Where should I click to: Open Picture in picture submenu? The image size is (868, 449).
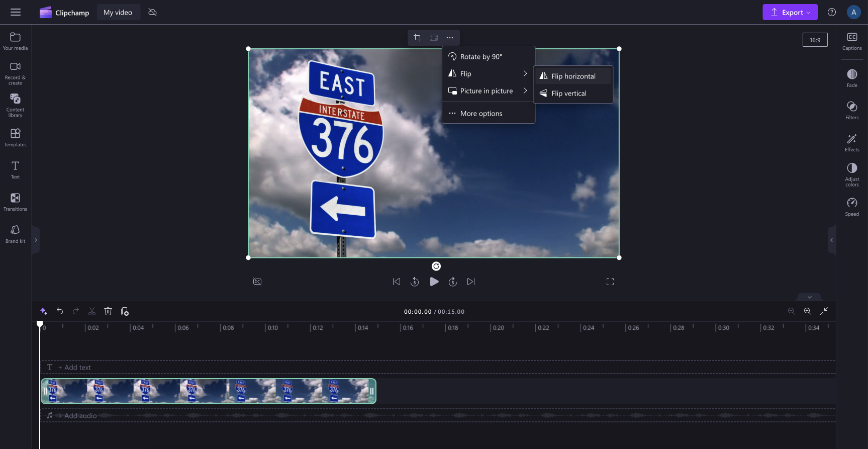pyautogui.click(x=489, y=91)
